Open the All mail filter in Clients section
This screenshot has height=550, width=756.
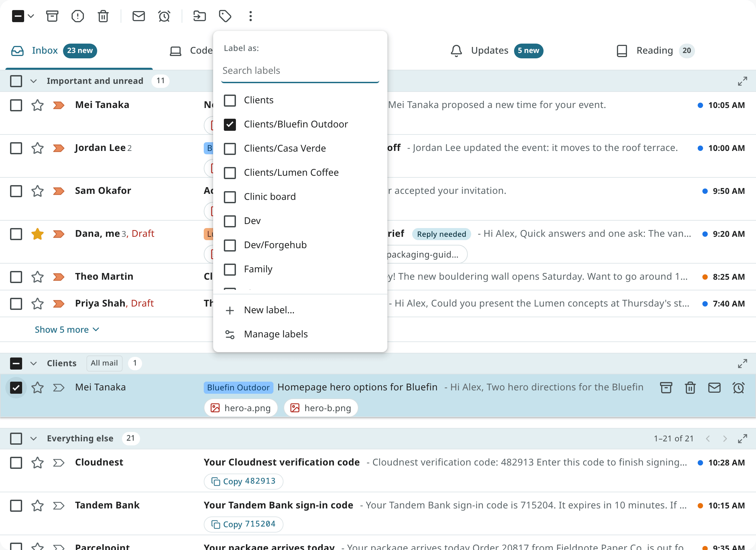coord(104,363)
